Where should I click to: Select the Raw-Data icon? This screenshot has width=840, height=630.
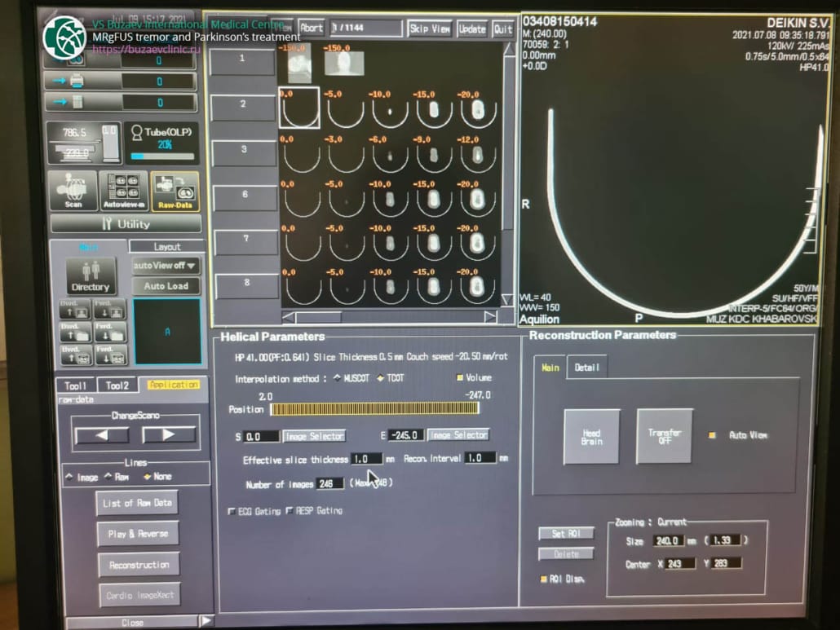pos(175,192)
